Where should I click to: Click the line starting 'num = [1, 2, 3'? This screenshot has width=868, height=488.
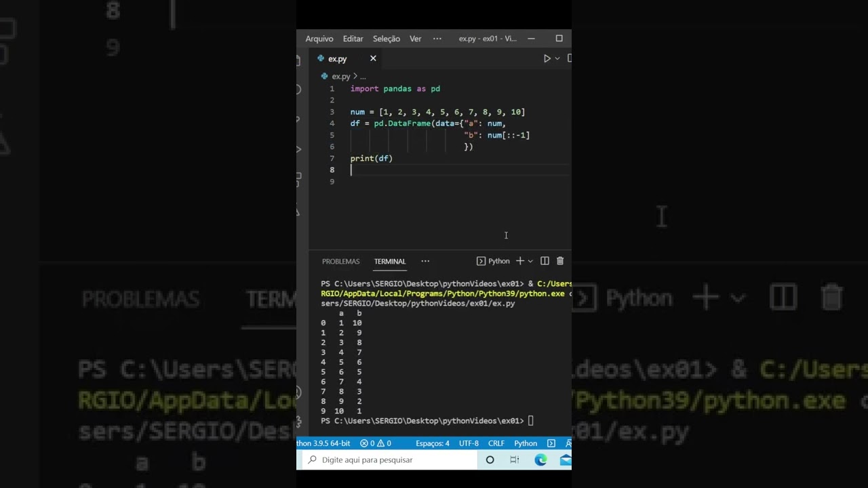click(x=437, y=112)
